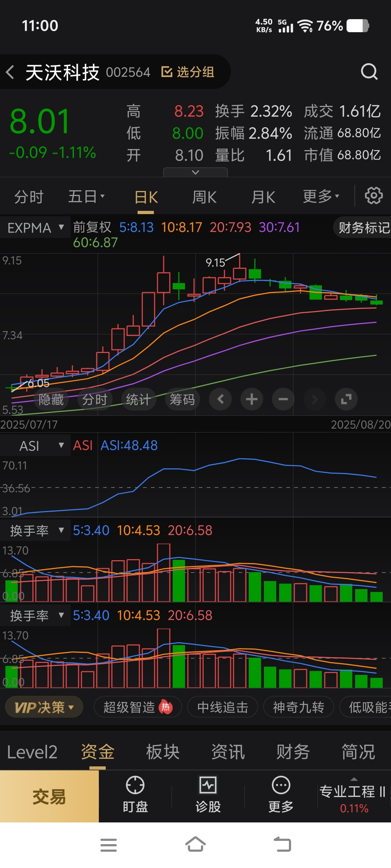The image size is (391, 868).
Task: Open stock search magnifier
Action: click(369, 72)
